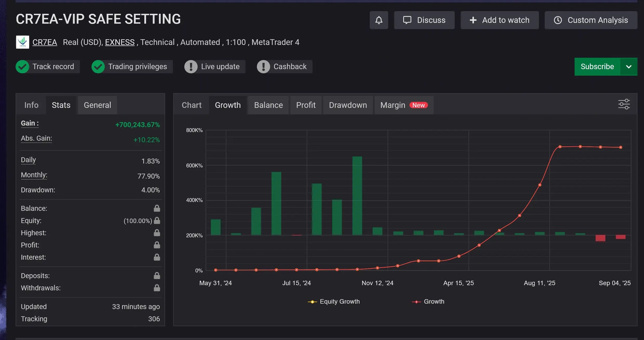Click the Monthly label
Image resolution: width=644 pixels, height=340 pixels.
click(x=34, y=175)
